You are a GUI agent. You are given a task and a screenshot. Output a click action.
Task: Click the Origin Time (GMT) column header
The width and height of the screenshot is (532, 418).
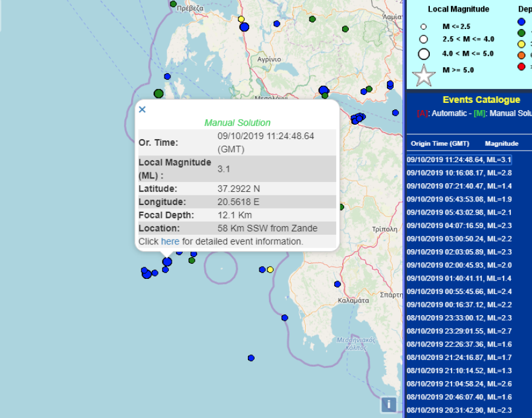(x=440, y=143)
